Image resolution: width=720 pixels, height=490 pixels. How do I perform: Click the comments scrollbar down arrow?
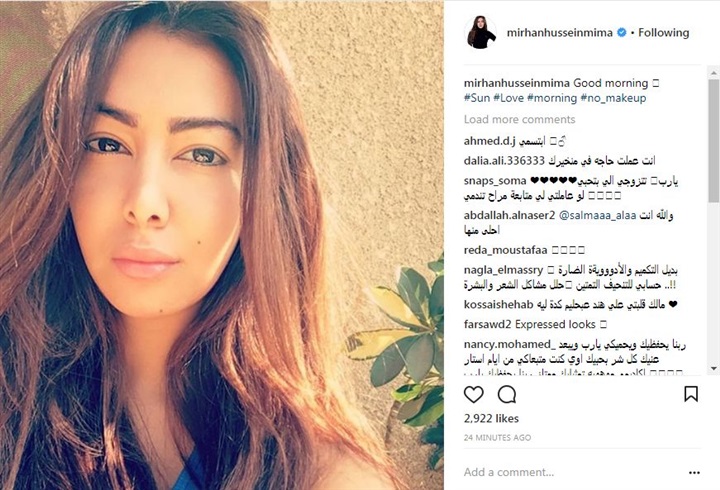[714, 368]
